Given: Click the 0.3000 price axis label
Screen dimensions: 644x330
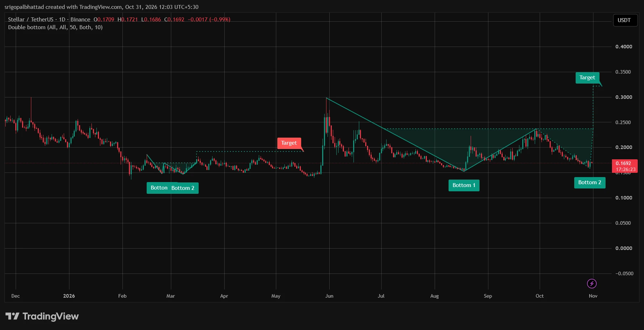Looking at the screenshot, I should point(624,97).
